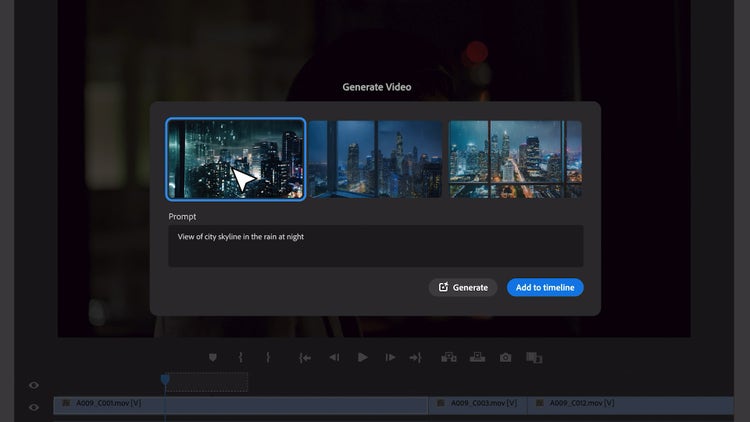Toggle lower video track eye visibility
The height and width of the screenshot is (422, 750).
[34, 406]
